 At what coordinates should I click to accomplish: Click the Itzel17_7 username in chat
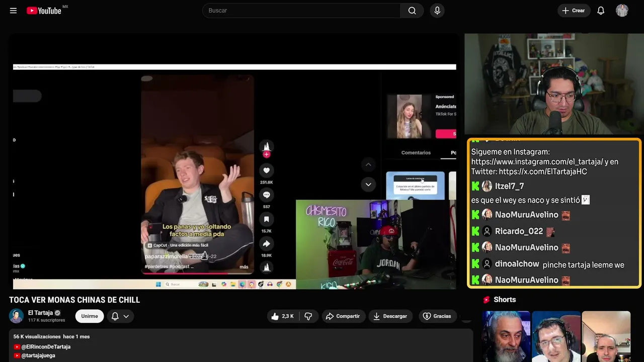(x=510, y=187)
